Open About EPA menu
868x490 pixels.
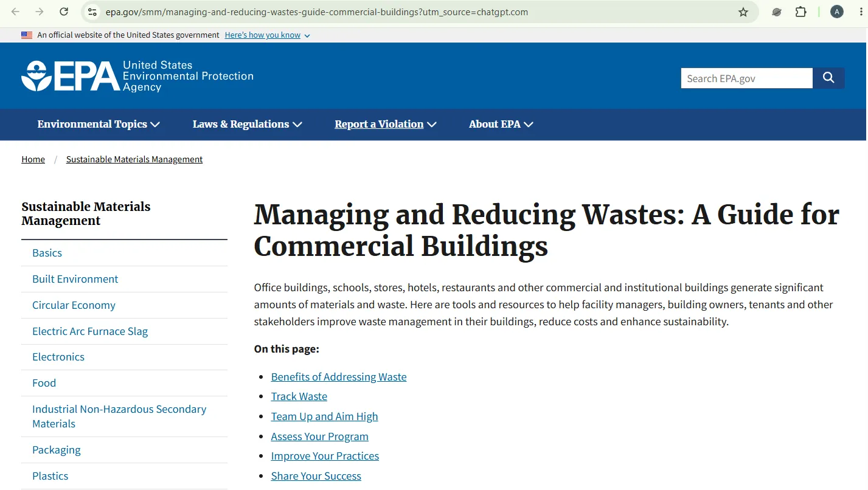[x=501, y=124]
